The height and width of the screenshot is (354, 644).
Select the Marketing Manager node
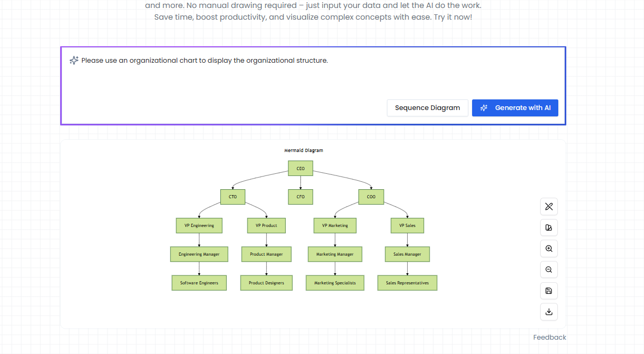pos(335,254)
